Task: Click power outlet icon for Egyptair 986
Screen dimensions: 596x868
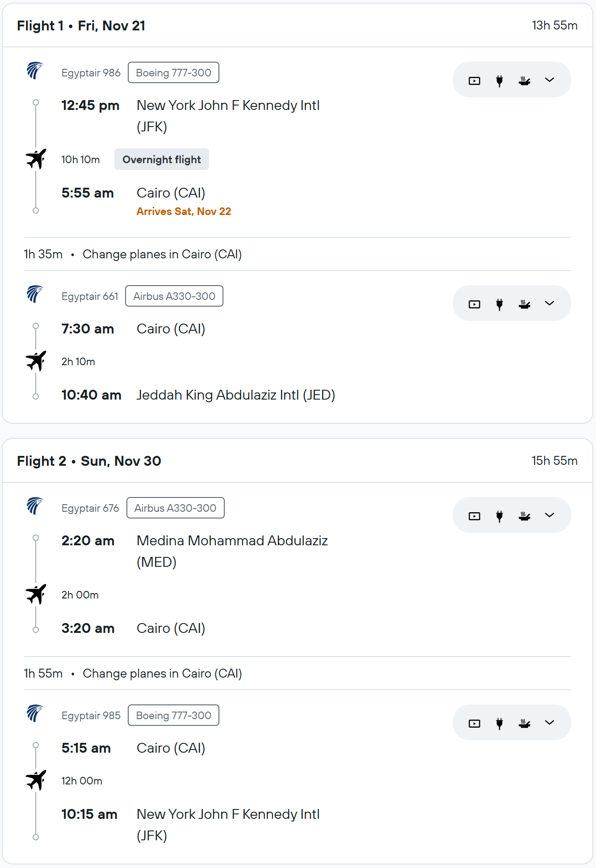Action: click(x=499, y=80)
